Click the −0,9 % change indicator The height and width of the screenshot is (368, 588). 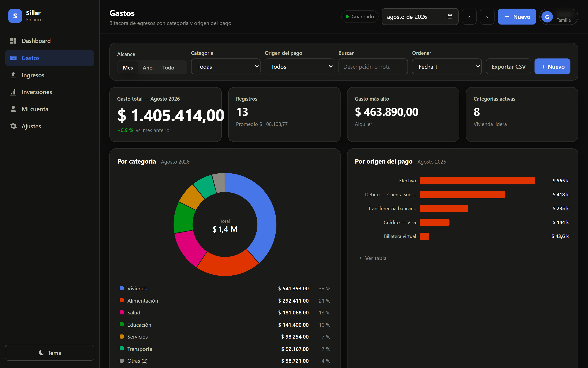coord(125,130)
